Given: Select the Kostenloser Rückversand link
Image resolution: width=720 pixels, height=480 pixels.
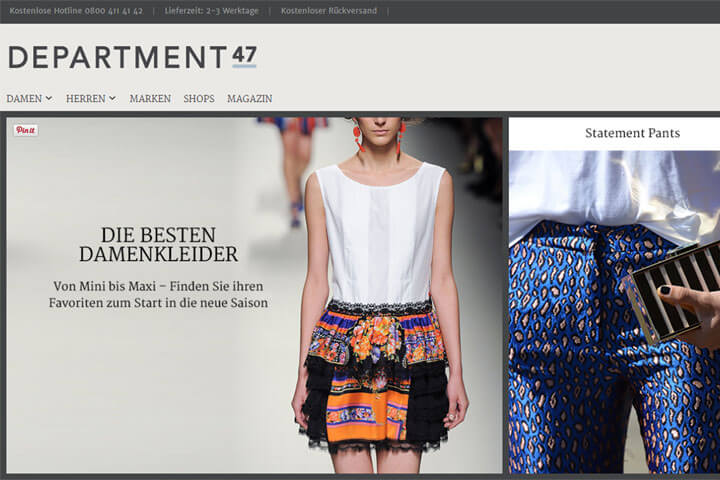Looking at the screenshot, I should click(x=329, y=11).
